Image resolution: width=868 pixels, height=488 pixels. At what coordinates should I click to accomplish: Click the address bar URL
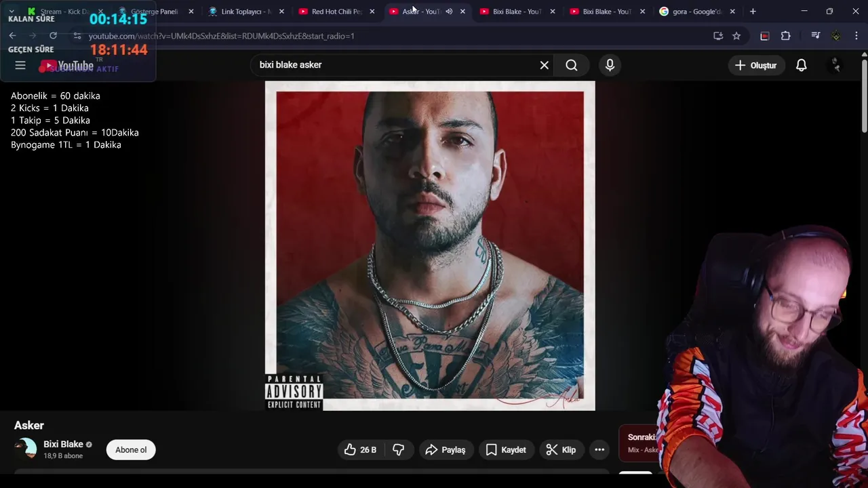(221, 36)
